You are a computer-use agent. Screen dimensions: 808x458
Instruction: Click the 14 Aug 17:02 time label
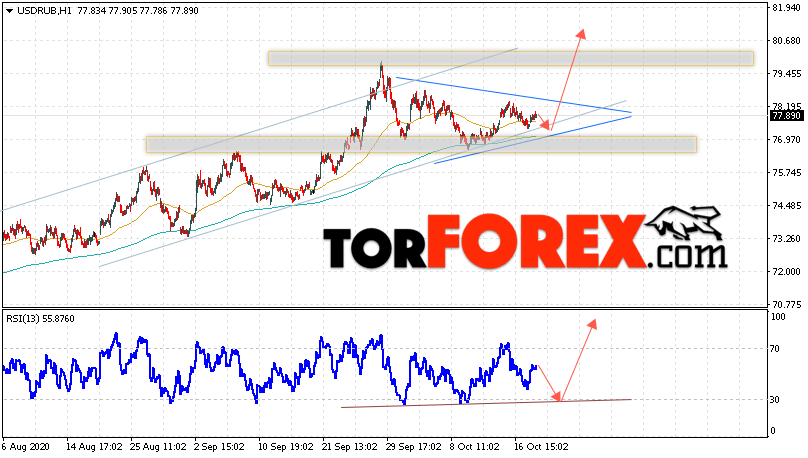point(94,446)
